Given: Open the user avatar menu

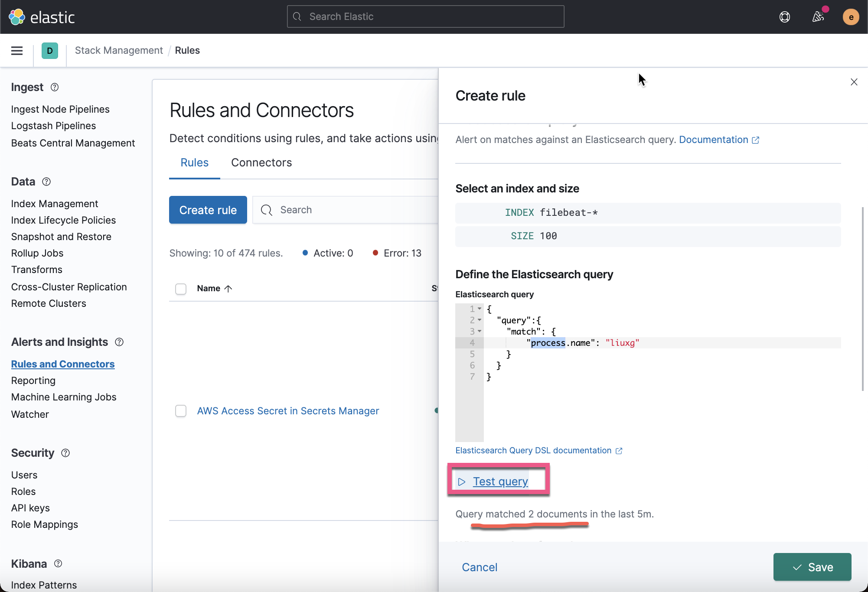Looking at the screenshot, I should (851, 17).
